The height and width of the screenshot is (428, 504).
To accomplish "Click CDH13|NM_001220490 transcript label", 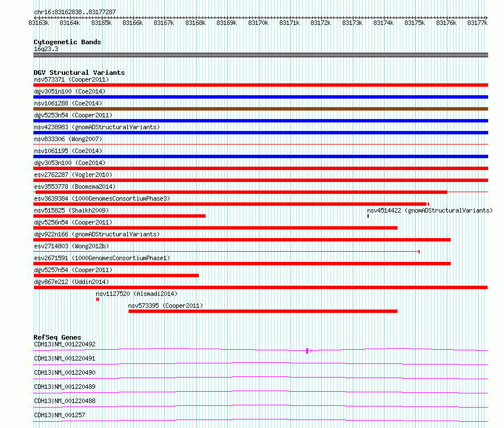I will click(65, 372).
